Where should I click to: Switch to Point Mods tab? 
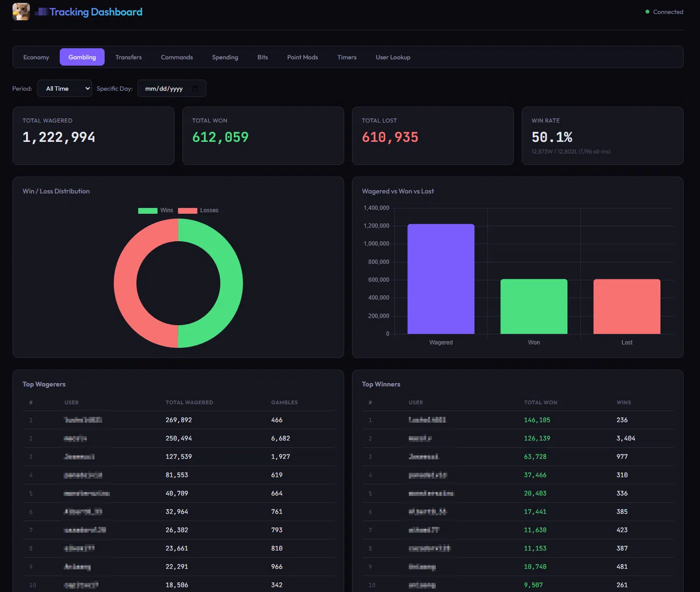tap(302, 57)
